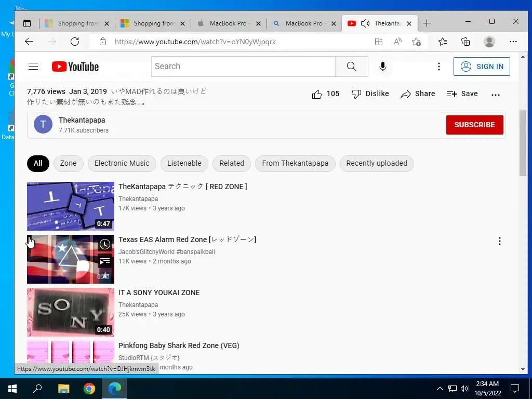Mute tab via speaker icon on YouTube tab
The image size is (532, 399).
click(365, 23)
